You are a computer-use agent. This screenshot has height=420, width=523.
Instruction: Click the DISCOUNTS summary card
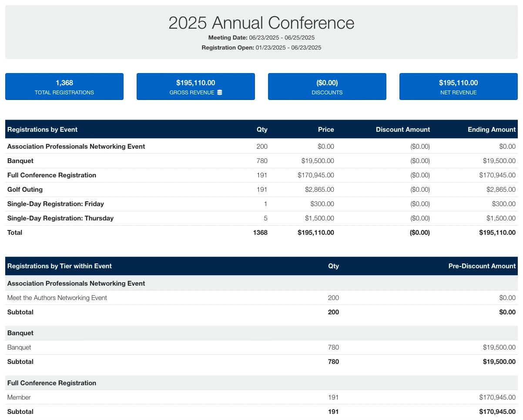click(x=327, y=87)
